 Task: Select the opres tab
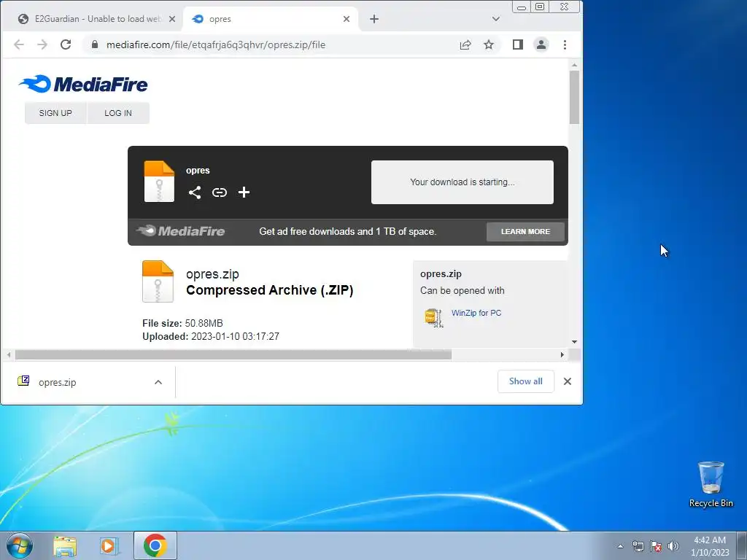coord(271,19)
